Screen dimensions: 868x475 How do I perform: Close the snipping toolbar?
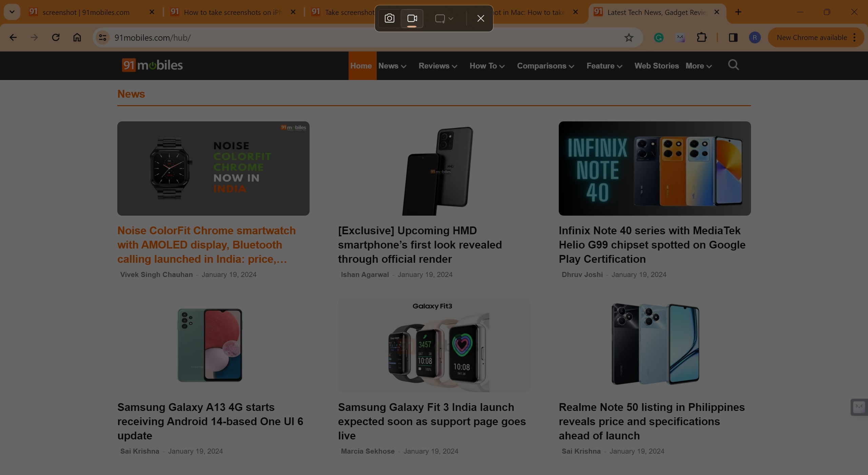coord(480,18)
